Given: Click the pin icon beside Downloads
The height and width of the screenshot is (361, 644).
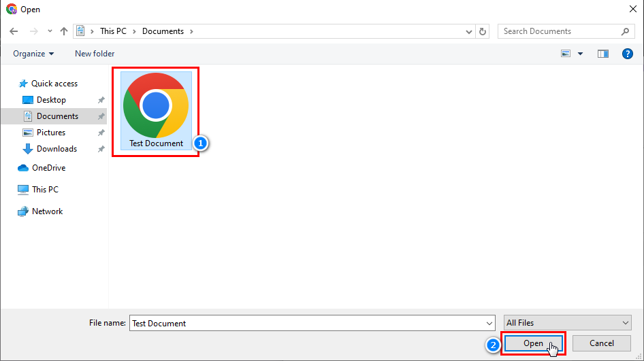Looking at the screenshot, I should tap(101, 150).
